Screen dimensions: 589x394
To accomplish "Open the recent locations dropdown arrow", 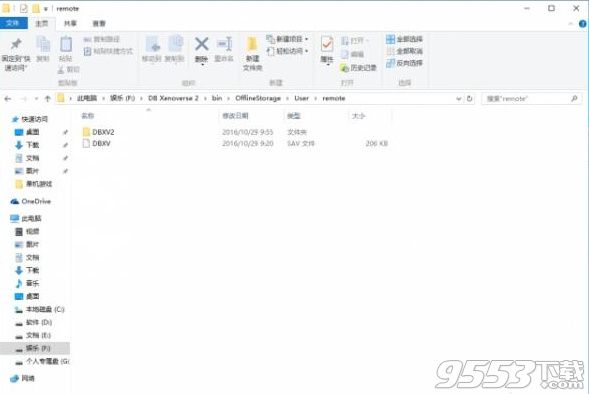I will [x=36, y=99].
